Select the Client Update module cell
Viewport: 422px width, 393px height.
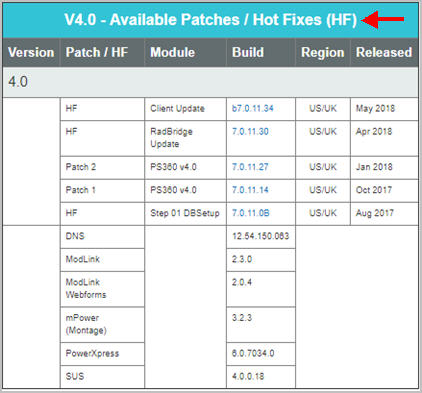tap(185, 109)
